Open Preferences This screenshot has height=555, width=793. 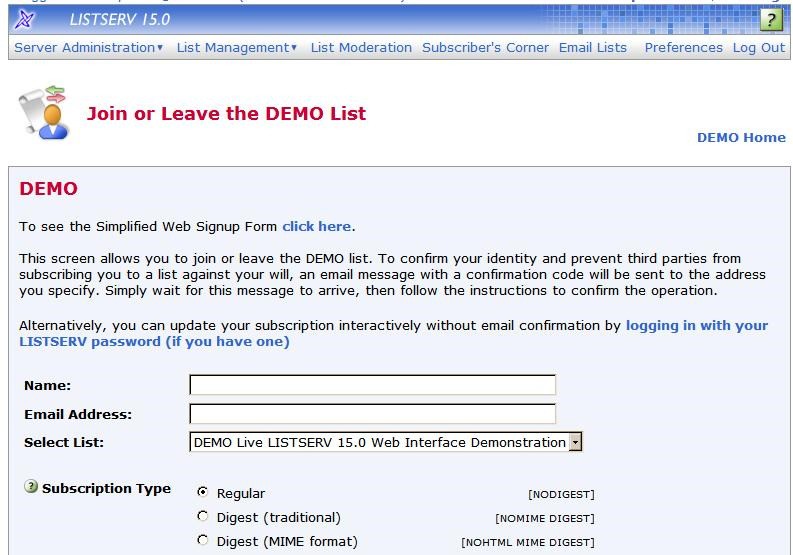pos(683,48)
